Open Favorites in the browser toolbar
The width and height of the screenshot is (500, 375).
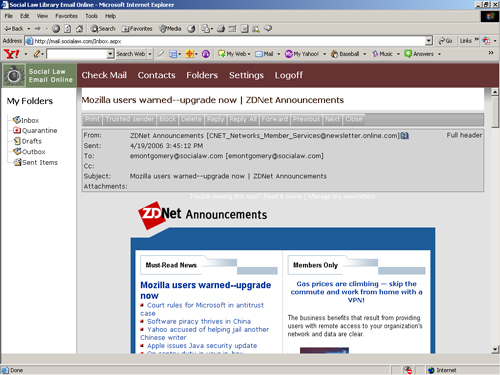coord(137,29)
